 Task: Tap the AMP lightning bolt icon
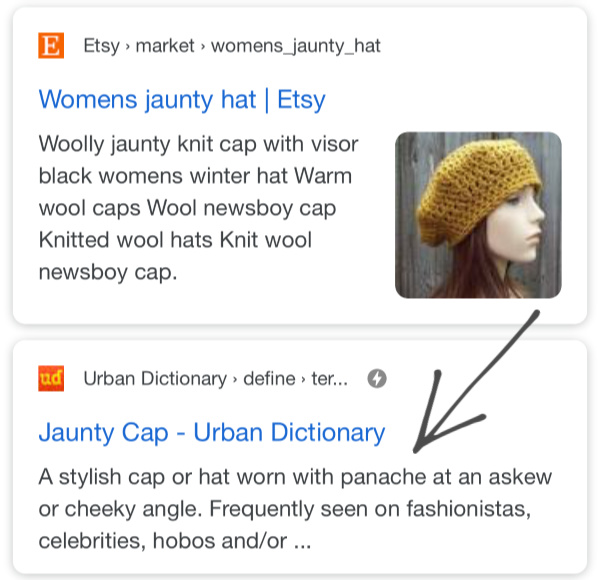(x=377, y=379)
